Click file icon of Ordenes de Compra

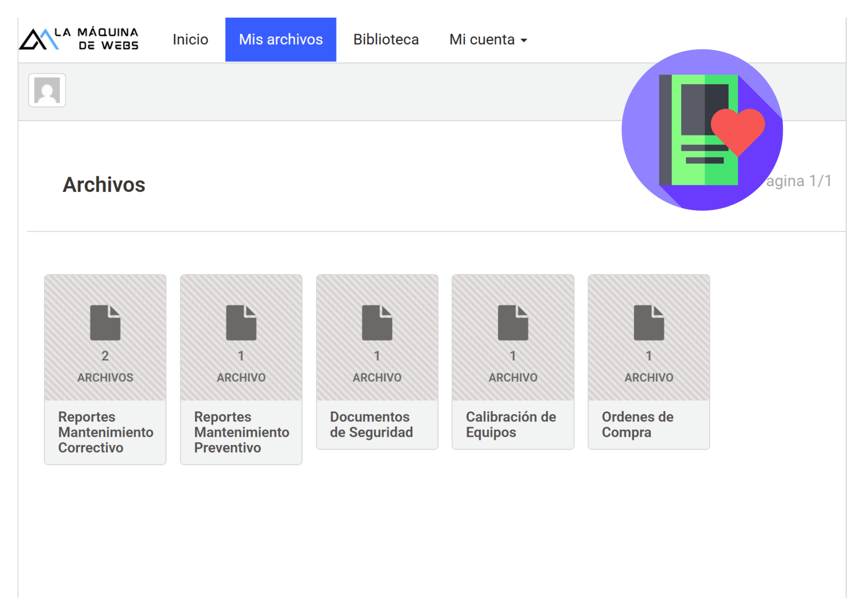(x=649, y=323)
